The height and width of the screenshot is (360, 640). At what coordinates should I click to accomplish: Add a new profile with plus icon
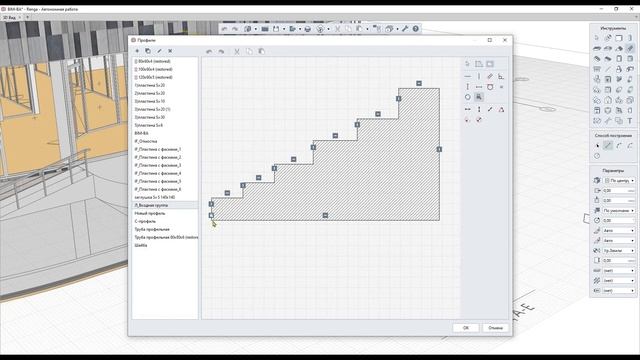click(137, 51)
